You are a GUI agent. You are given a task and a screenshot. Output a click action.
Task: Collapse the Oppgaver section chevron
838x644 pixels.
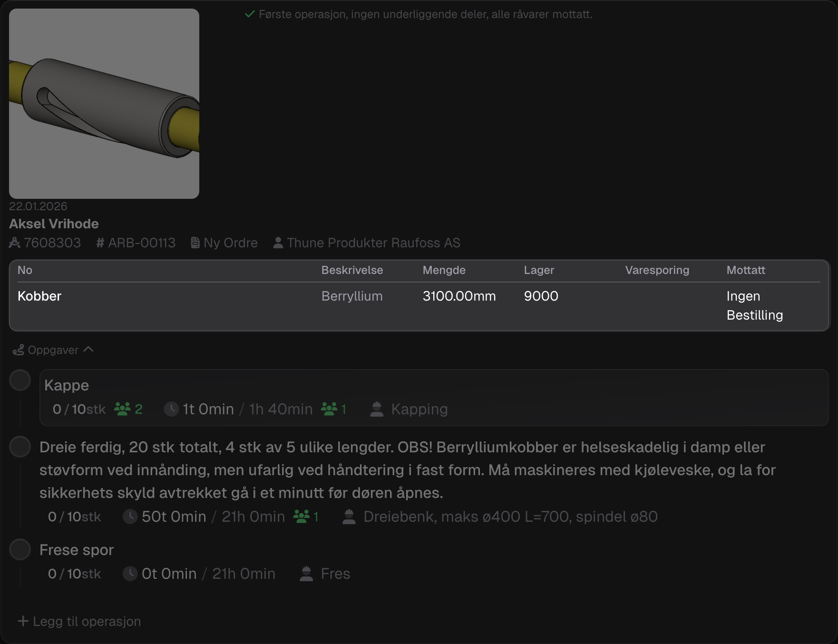88,350
